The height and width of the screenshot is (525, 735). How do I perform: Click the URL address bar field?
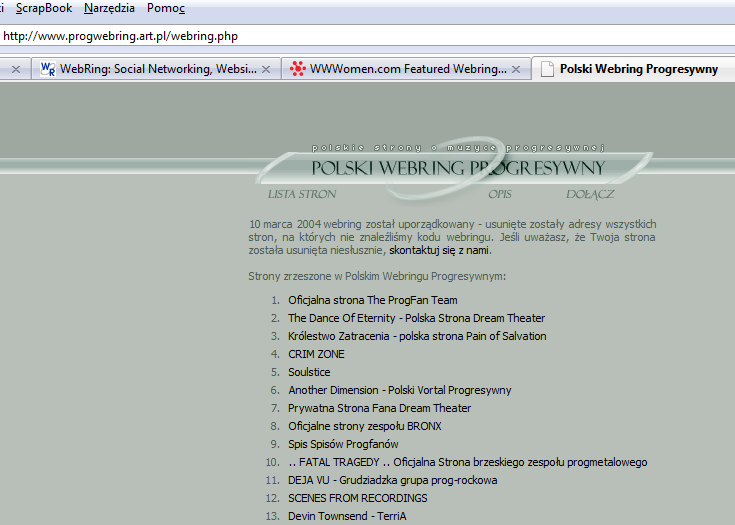[x=368, y=36]
